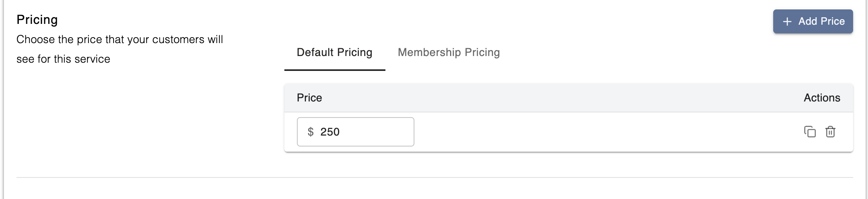Click the dollar sign currency prefix
This screenshot has width=868, height=199.
click(311, 132)
